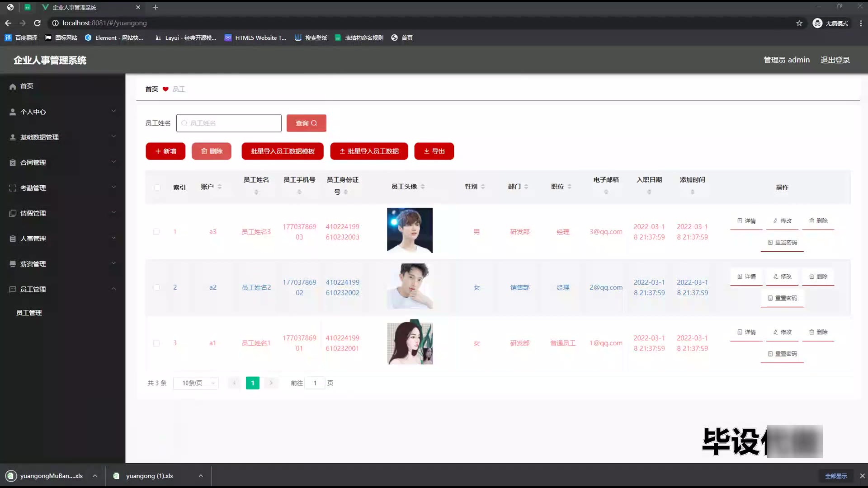The image size is (868, 488).
Task: Open the Element bookmark
Action: click(114, 38)
